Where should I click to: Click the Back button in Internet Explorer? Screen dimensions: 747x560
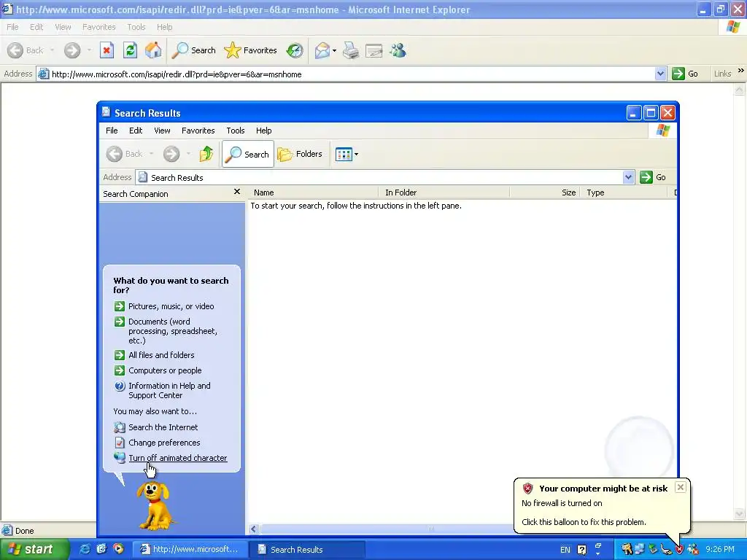[x=26, y=50]
